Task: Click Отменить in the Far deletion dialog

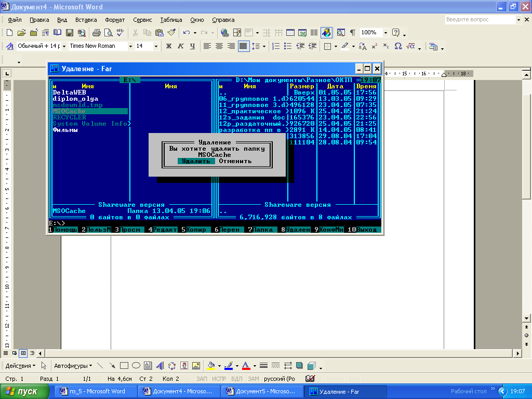Action: point(235,161)
